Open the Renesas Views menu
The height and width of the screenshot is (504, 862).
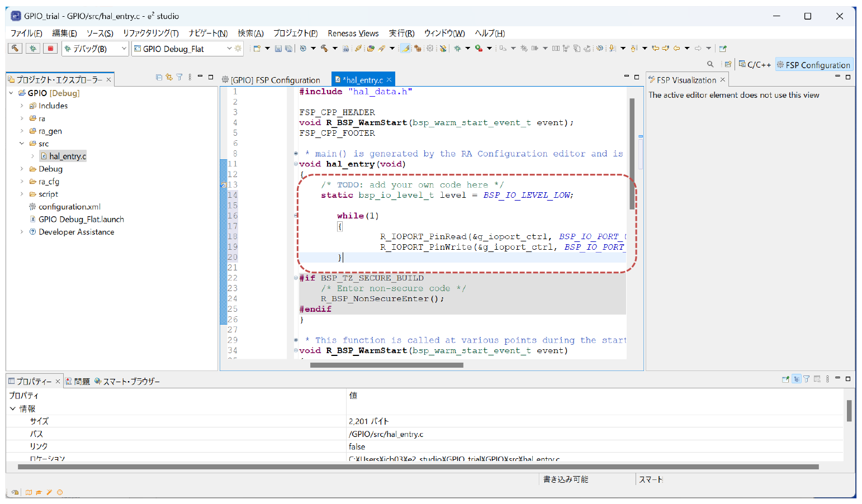pos(353,34)
